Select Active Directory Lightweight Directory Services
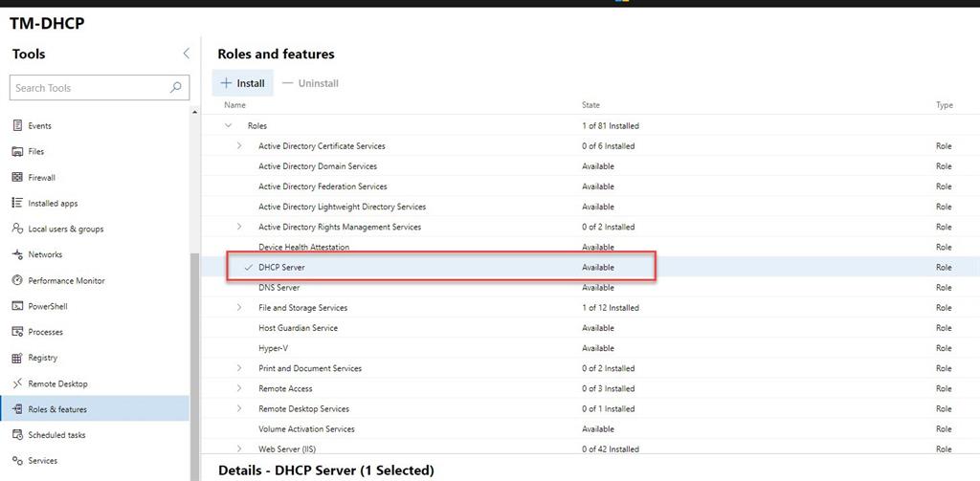 point(590,207)
